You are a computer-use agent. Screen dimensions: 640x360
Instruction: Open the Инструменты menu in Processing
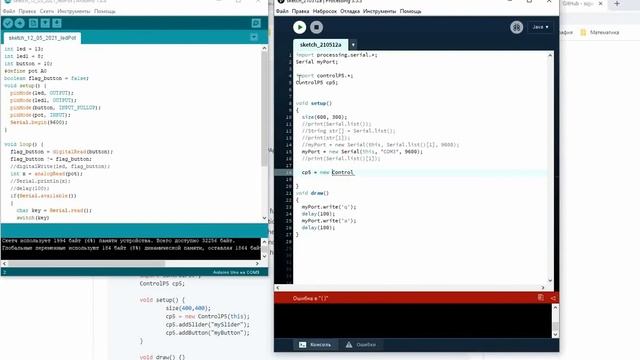(x=379, y=11)
